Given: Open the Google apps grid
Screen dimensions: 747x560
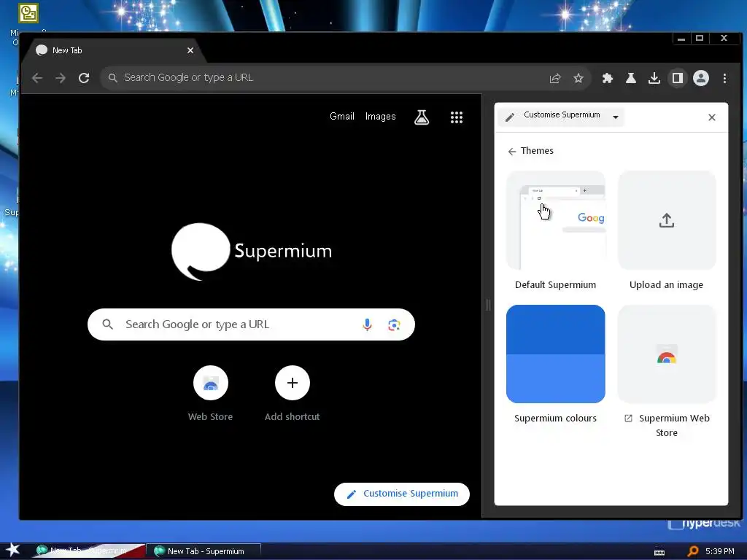Looking at the screenshot, I should (457, 117).
